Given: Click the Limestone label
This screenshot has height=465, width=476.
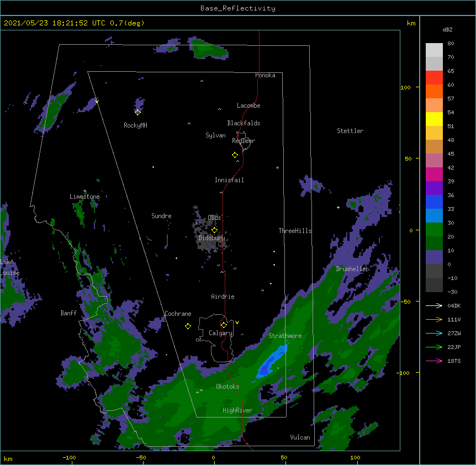Looking at the screenshot, I should click(x=84, y=197).
